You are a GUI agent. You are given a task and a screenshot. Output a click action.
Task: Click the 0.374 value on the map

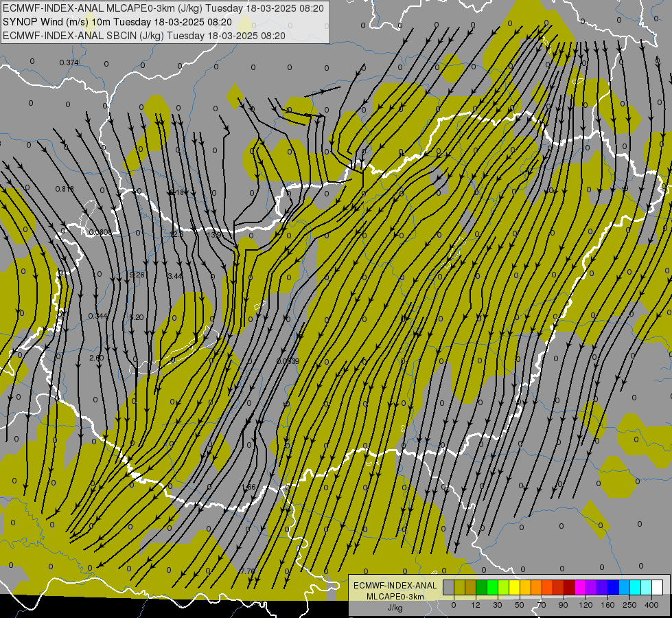(69, 62)
